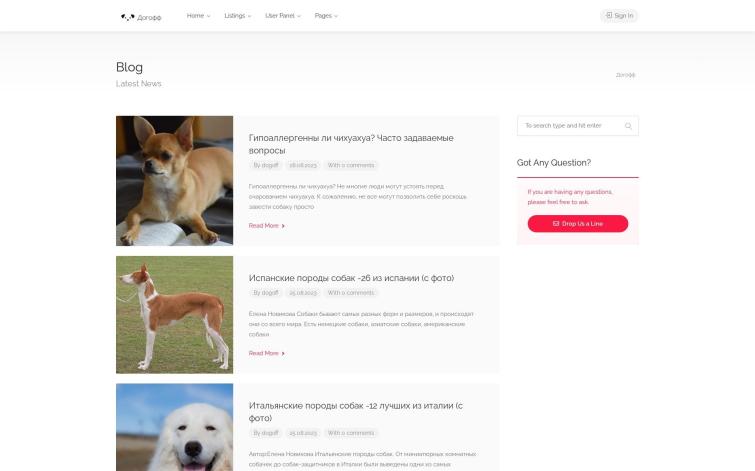Open the Home menu
The height and width of the screenshot is (471, 755).
198,16
